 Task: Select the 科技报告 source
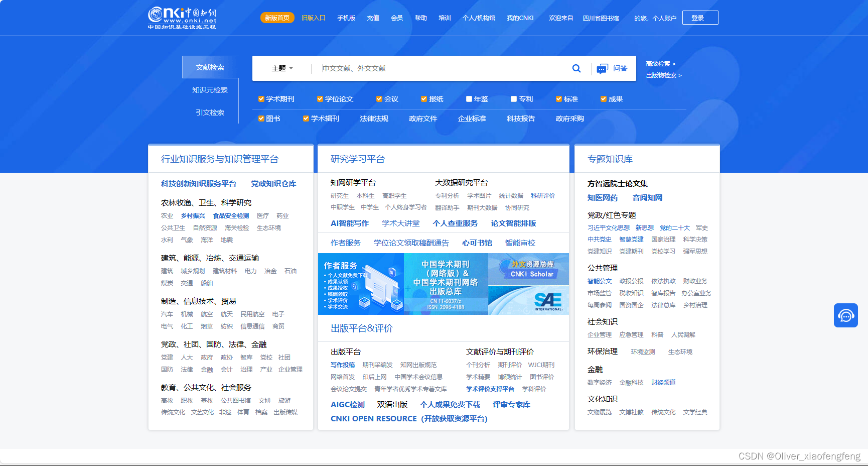[521, 119]
